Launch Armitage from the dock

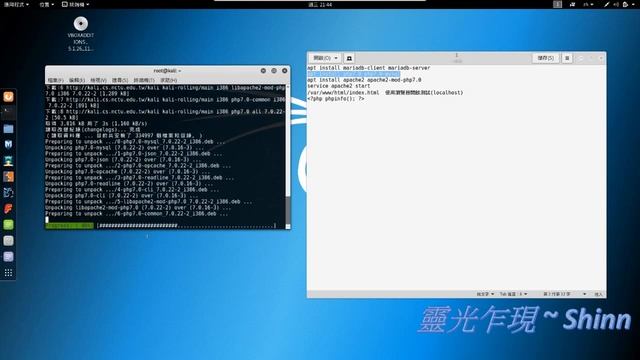click(x=8, y=161)
